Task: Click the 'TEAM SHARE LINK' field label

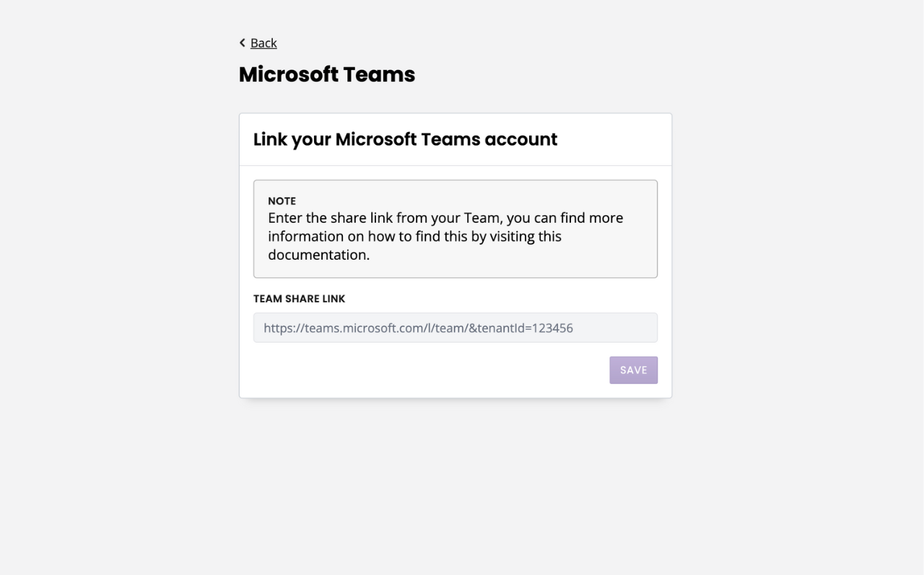Action: (300, 299)
